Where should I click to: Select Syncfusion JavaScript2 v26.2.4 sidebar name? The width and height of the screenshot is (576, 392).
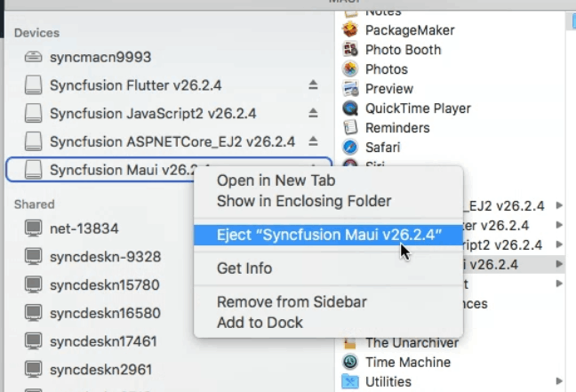[x=153, y=114]
